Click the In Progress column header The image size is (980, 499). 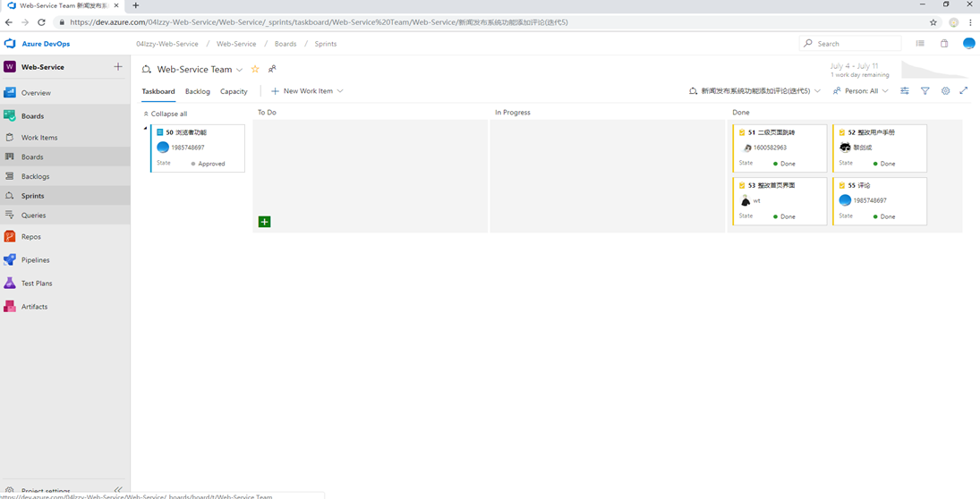coord(513,113)
